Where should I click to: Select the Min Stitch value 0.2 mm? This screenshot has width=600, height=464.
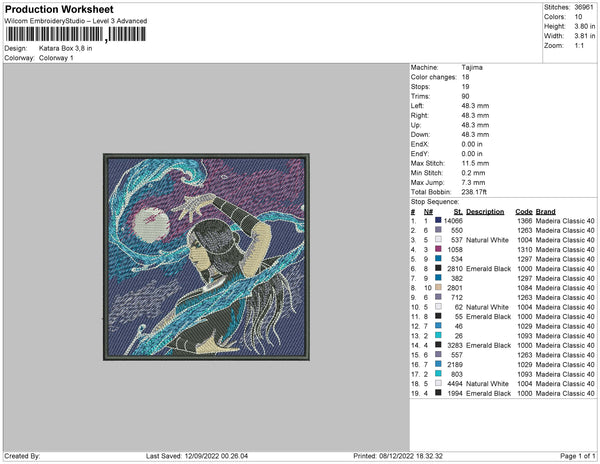point(473,173)
